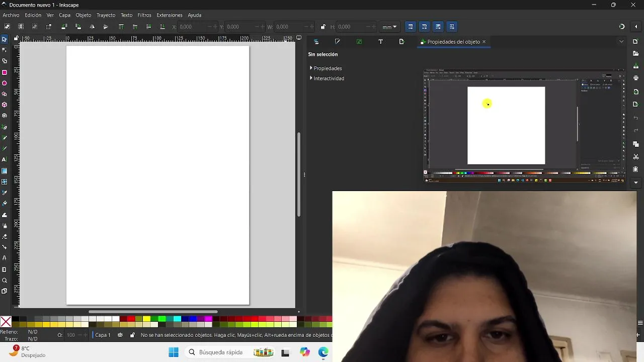
Task: Toggle guide lock at ruler corner
Action: coord(16,38)
